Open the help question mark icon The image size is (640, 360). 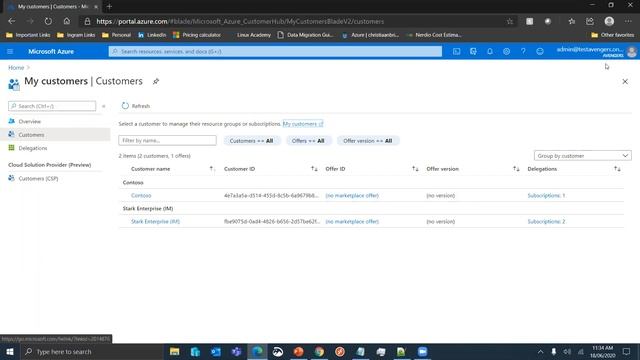click(x=523, y=51)
